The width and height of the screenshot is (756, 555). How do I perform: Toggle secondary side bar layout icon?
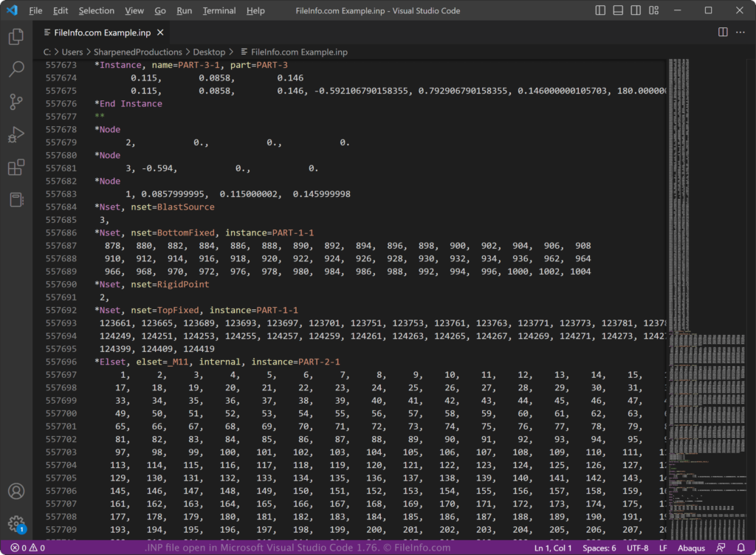(x=636, y=10)
